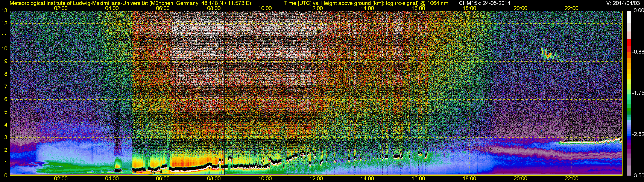Pick the white top segment of colorbar
Image resolution: width=644 pixels, height=182 pixels.
(629, 15)
